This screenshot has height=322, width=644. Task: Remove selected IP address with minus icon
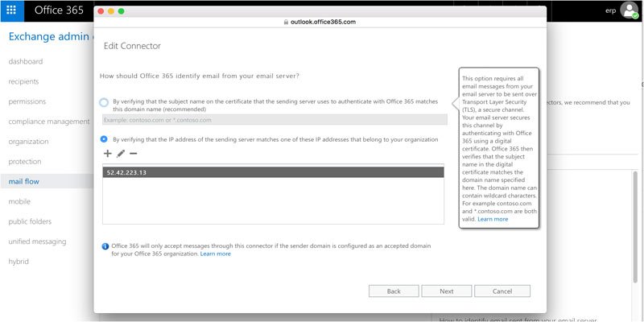click(x=133, y=154)
